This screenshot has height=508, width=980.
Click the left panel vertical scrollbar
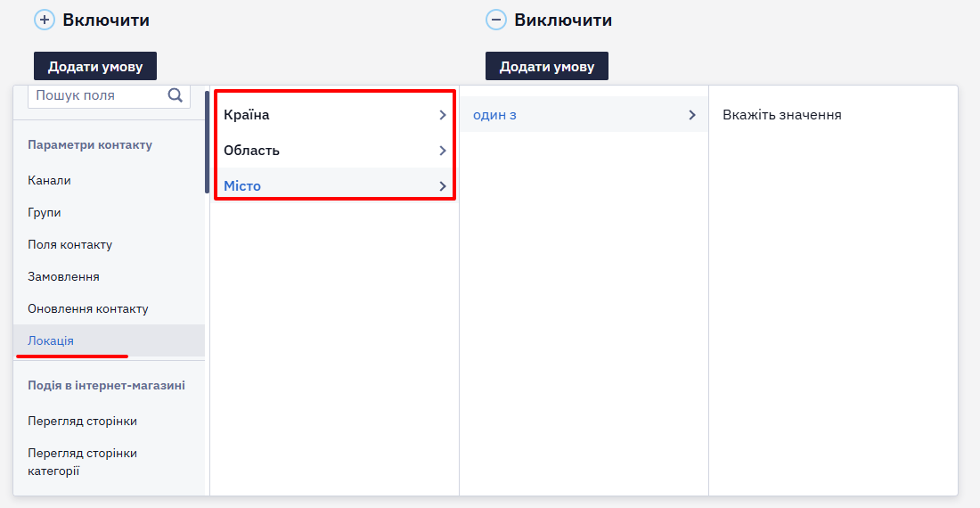click(x=207, y=143)
